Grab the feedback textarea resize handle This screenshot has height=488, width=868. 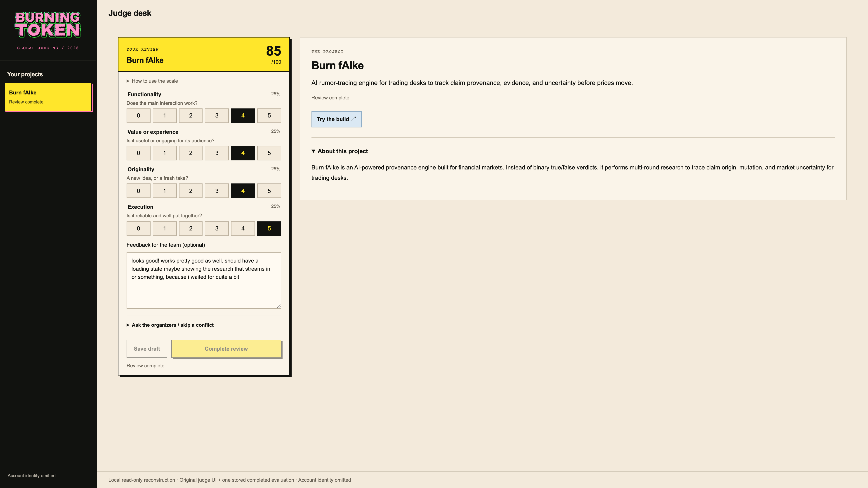tap(279, 306)
